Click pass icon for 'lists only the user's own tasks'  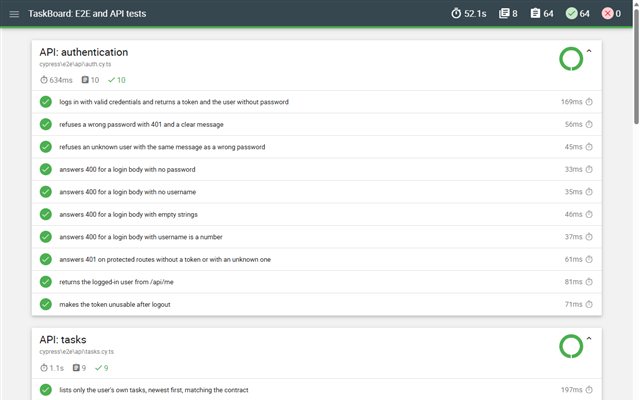(x=46, y=389)
